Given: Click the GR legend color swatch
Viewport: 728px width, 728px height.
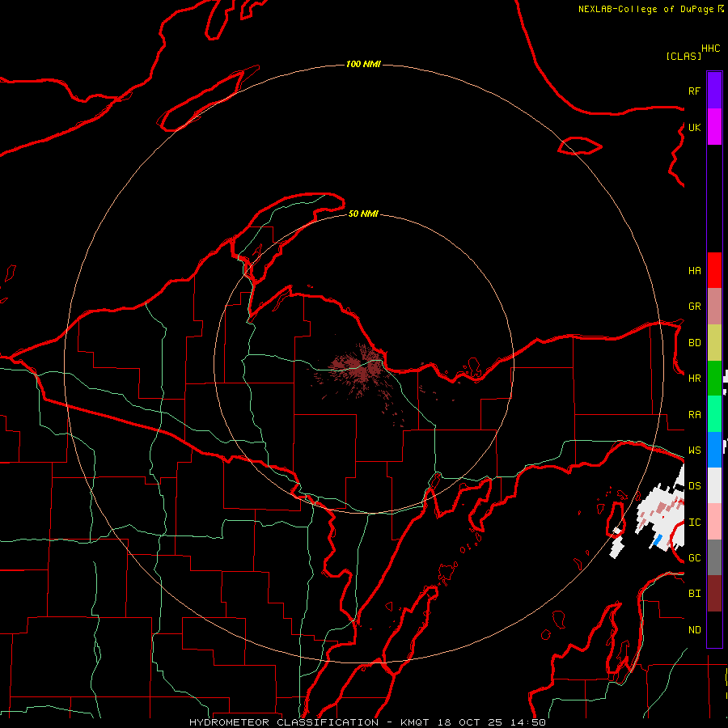Looking at the screenshot, I should click(714, 307).
